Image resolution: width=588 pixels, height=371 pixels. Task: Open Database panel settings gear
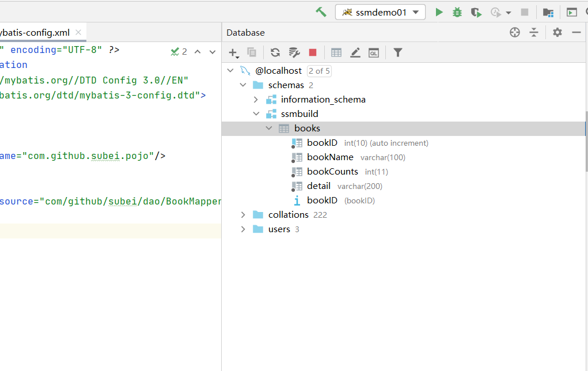pyautogui.click(x=557, y=32)
